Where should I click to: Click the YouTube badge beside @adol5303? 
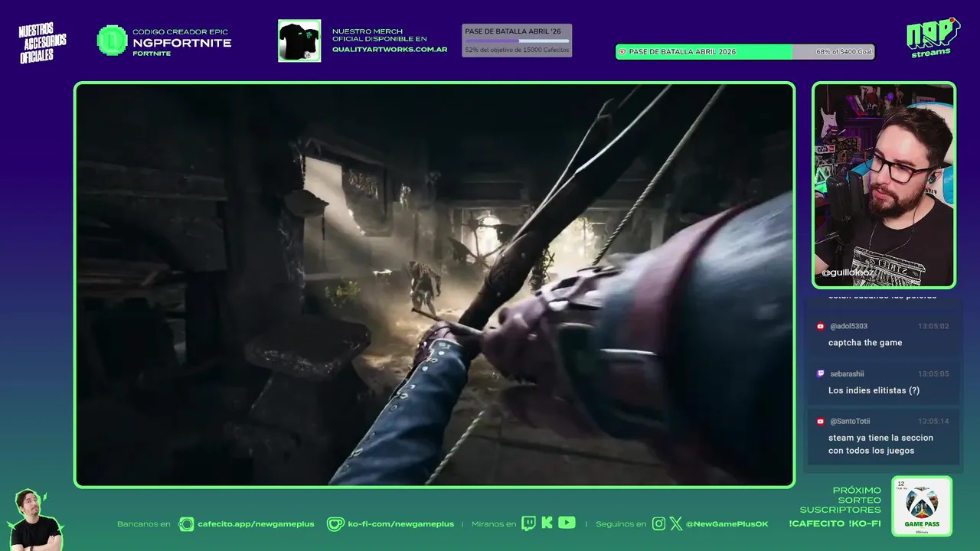click(x=821, y=326)
